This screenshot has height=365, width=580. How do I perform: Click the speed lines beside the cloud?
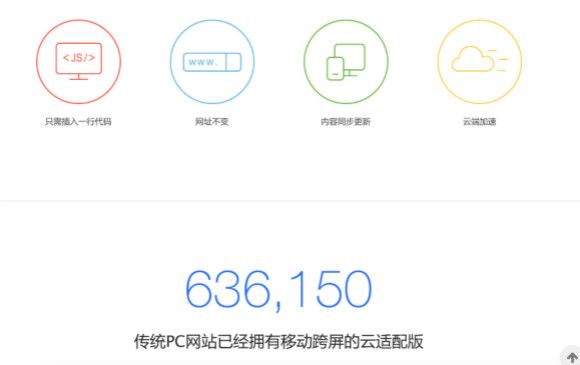point(499,60)
